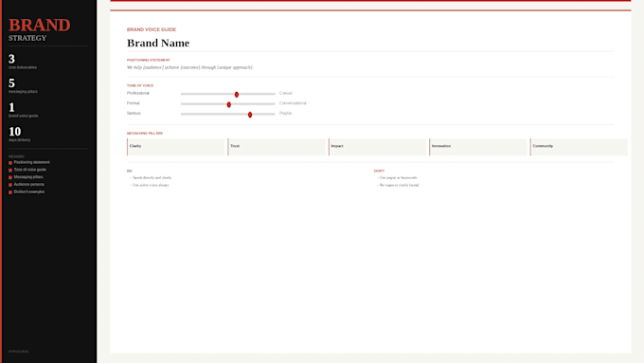Click the DON'T column heading
Image resolution: width=644 pixels, height=363 pixels.
[x=379, y=171]
